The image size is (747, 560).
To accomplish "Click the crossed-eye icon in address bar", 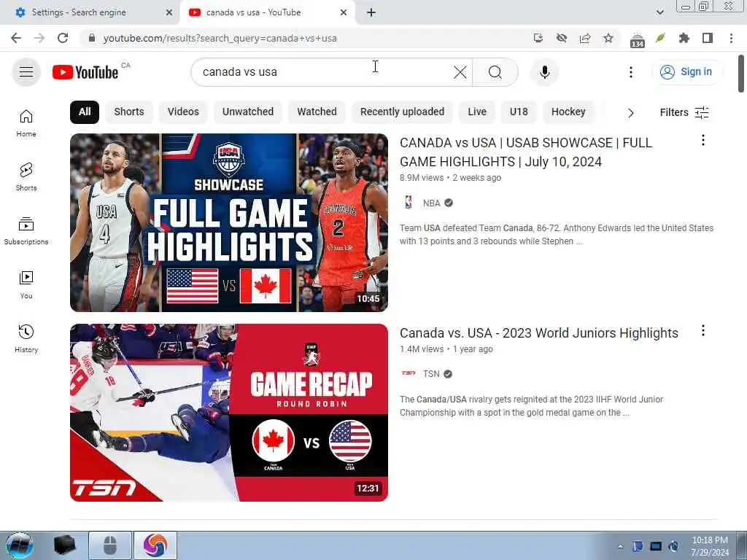I will point(562,38).
